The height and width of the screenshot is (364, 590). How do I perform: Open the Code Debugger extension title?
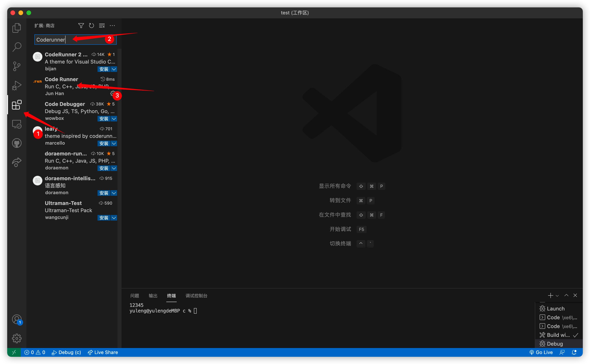tap(65, 104)
